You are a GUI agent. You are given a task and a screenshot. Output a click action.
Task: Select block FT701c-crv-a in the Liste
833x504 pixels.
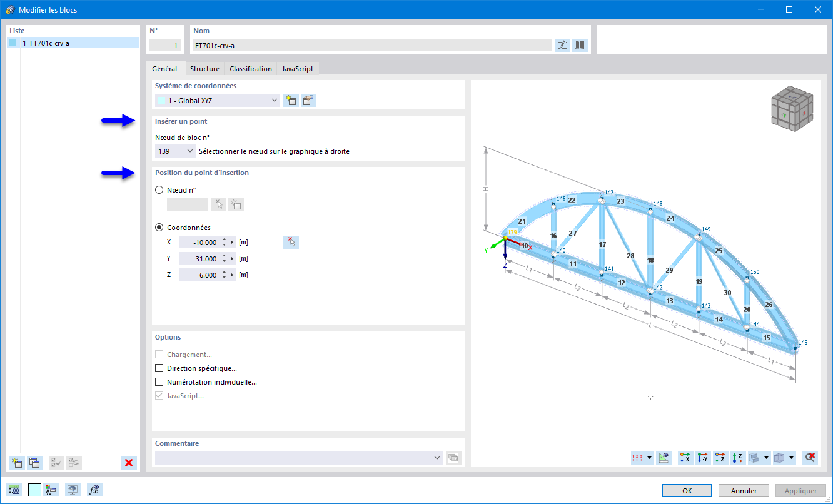click(x=73, y=43)
